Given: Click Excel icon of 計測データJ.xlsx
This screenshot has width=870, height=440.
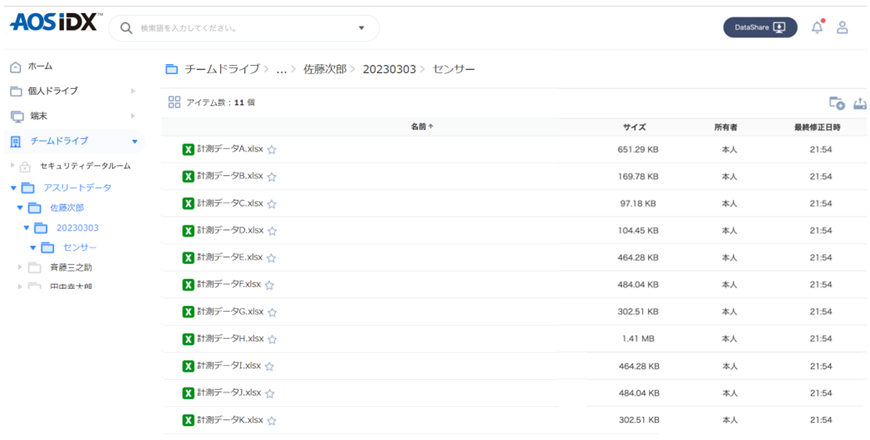Looking at the screenshot, I should pos(188,393).
